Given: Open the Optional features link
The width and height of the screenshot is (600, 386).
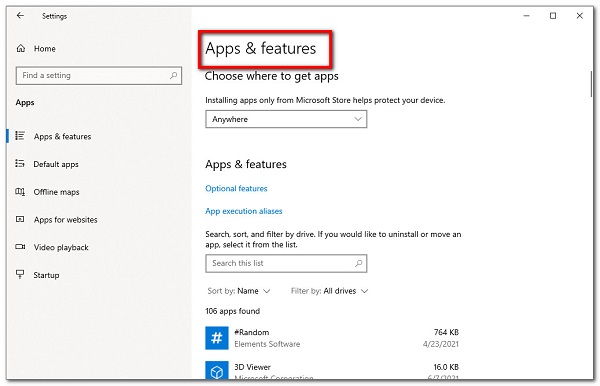Looking at the screenshot, I should point(236,188).
